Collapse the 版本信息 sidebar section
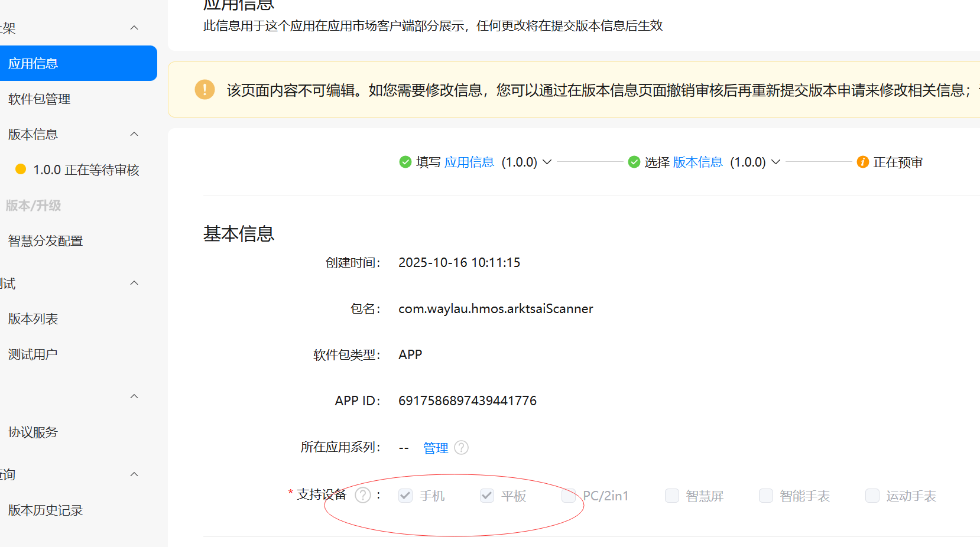The width and height of the screenshot is (980, 547). (x=134, y=134)
